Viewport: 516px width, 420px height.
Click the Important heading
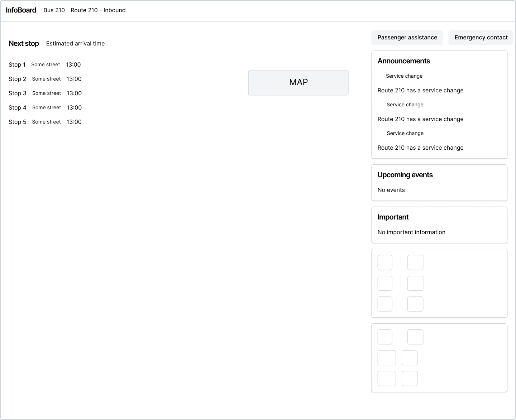pos(393,217)
